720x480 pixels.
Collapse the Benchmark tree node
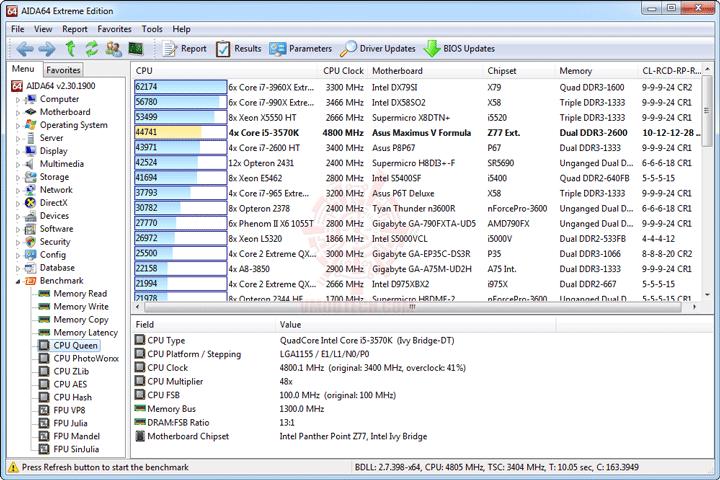(18, 281)
